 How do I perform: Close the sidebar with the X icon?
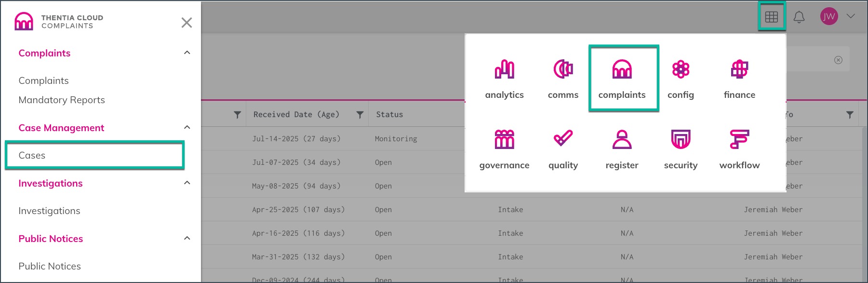tap(187, 23)
